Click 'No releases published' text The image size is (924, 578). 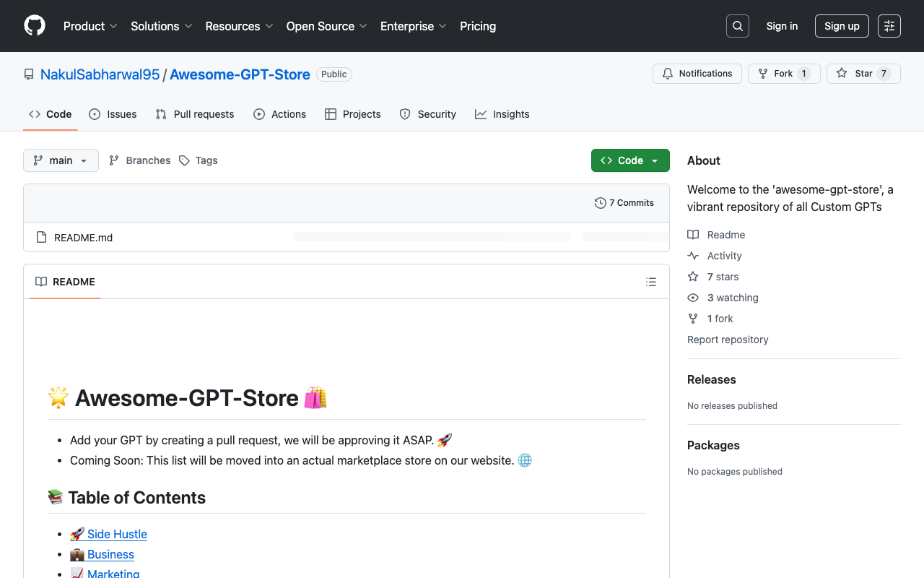tap(732, 406)
